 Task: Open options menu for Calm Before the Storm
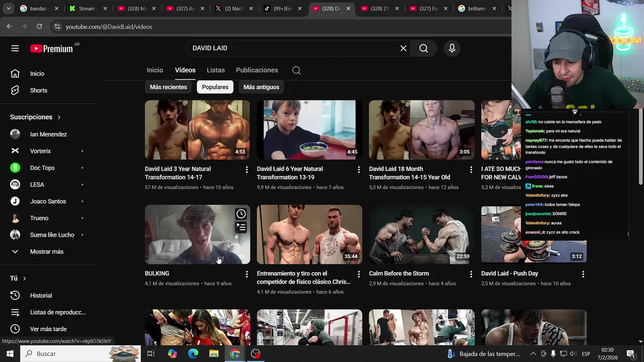pyautogui.click(x=471, y=274)
